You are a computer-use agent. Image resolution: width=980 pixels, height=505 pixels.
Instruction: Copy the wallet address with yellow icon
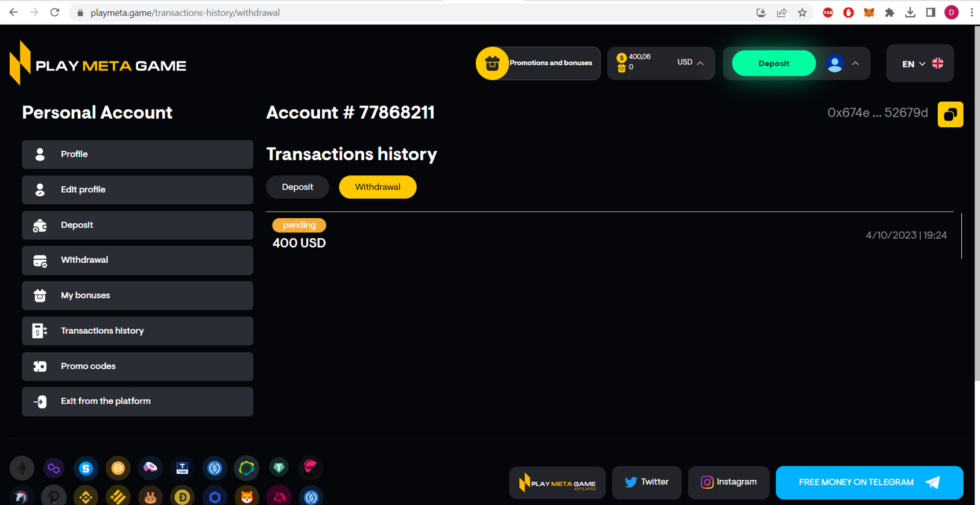click(x=950, y=114)
